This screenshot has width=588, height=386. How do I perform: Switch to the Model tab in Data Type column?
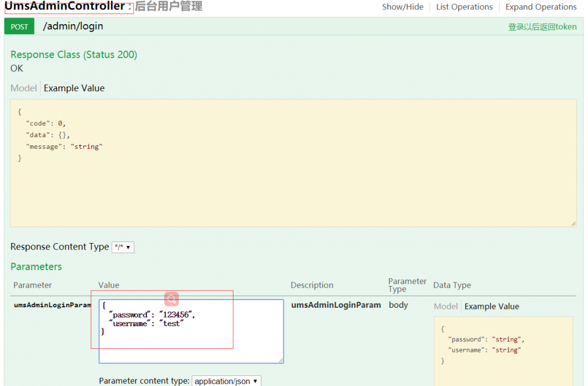click(446, 306)
